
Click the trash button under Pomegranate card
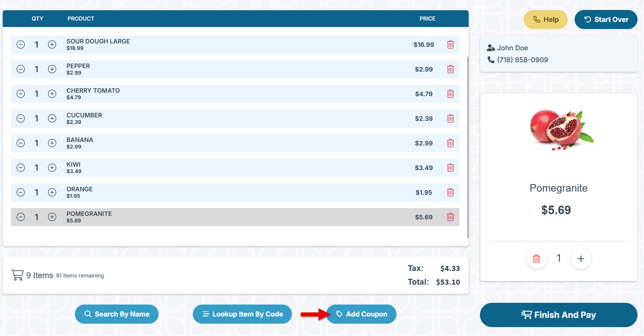coord(537,259)
